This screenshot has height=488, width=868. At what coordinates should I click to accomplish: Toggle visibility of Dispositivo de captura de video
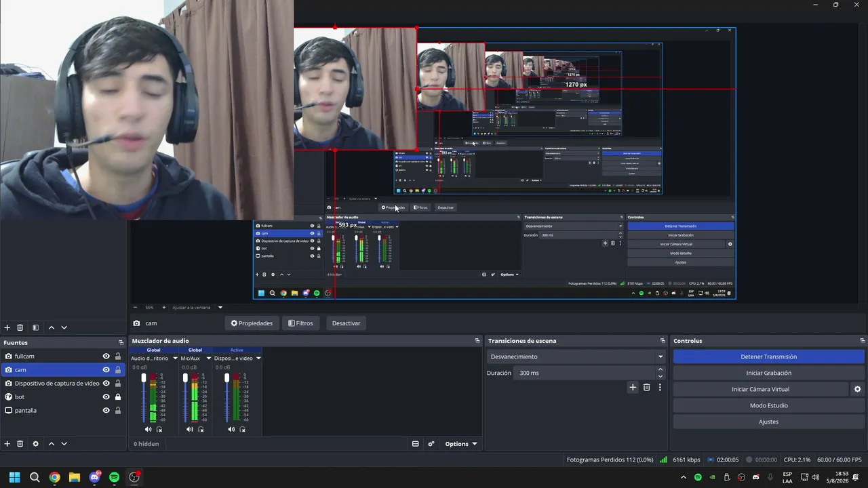pyautogui.click(x=106, y=384)
